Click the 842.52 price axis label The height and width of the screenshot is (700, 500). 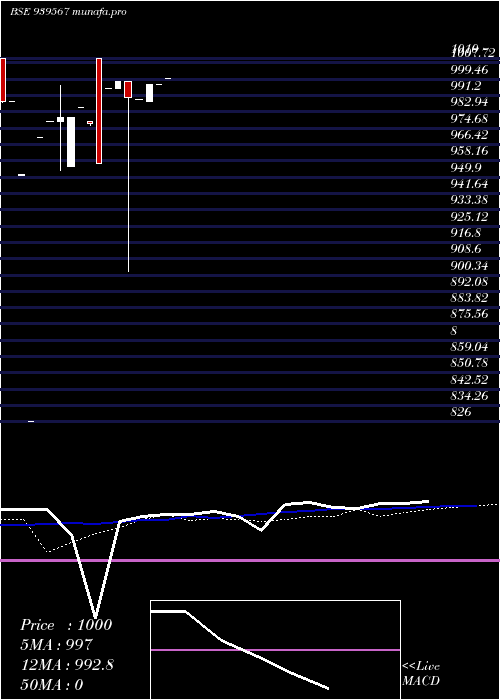tap(469, 379)
